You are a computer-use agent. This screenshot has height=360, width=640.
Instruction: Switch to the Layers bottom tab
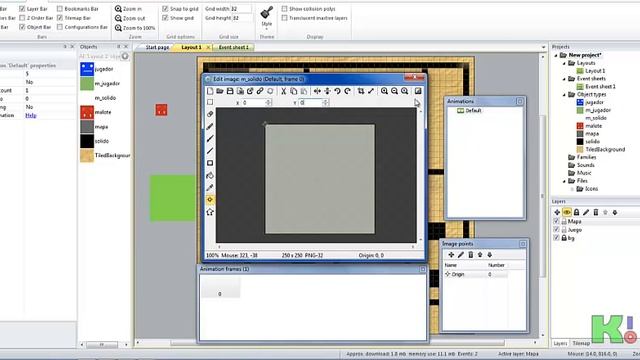coord(560,343)
